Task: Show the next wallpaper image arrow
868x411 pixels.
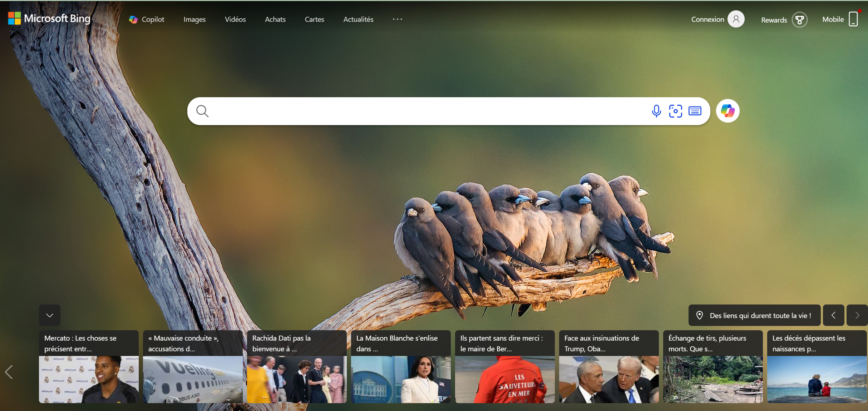Action: pos(857,315)
